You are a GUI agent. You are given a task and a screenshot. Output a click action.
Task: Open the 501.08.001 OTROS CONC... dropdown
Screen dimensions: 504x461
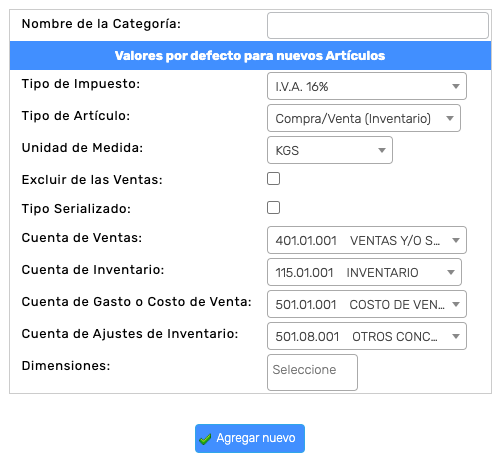[367, 336]
